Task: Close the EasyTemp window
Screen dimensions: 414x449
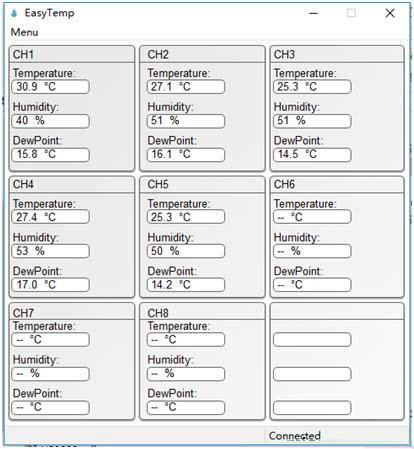Action: pyautogui.click(x=390, y=13)
